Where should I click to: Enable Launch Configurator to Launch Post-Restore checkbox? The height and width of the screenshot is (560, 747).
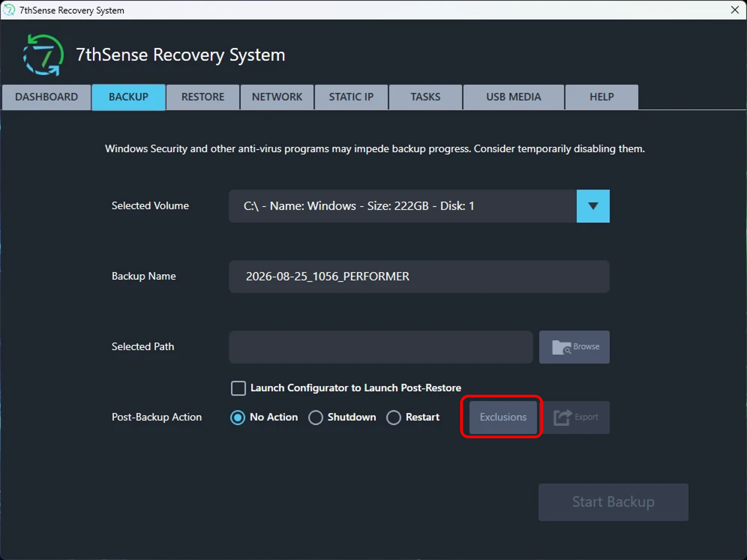click(x=238, y=388)
